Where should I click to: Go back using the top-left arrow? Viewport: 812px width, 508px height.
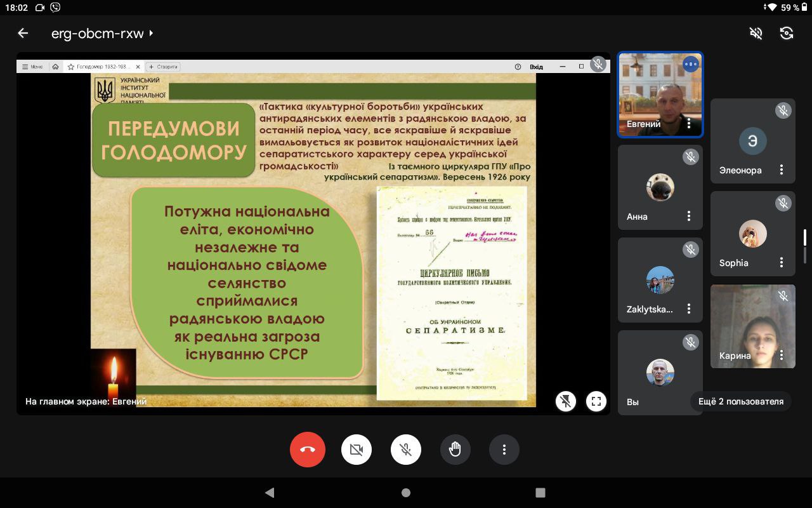click(23, 34)
